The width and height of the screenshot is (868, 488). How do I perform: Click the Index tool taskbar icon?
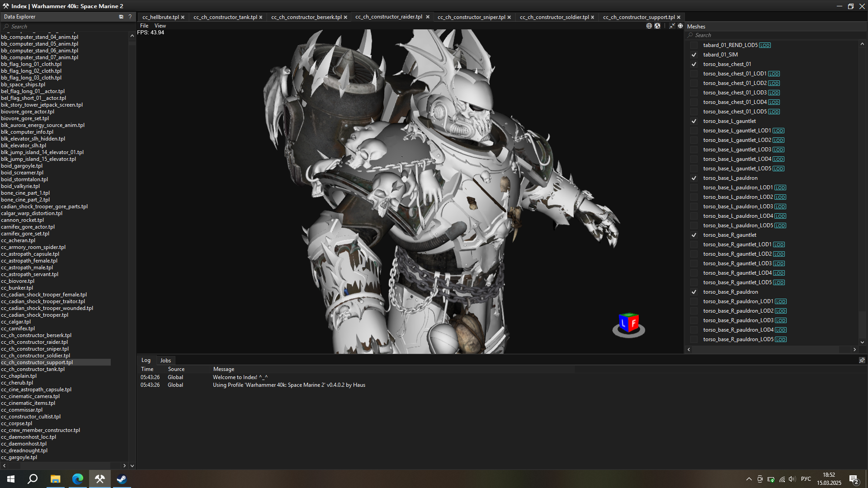tap(99, 479)
